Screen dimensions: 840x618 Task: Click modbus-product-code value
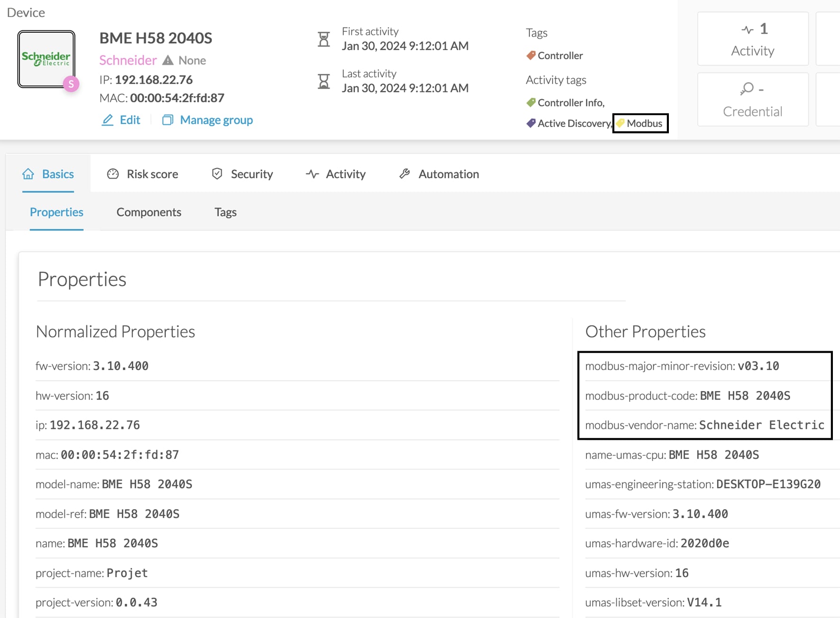coord(745,396)
